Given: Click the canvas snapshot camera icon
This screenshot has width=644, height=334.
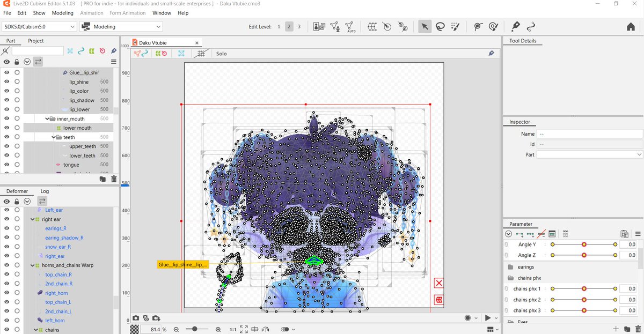Looking at the screenshot, I should (x=136, y=318).
